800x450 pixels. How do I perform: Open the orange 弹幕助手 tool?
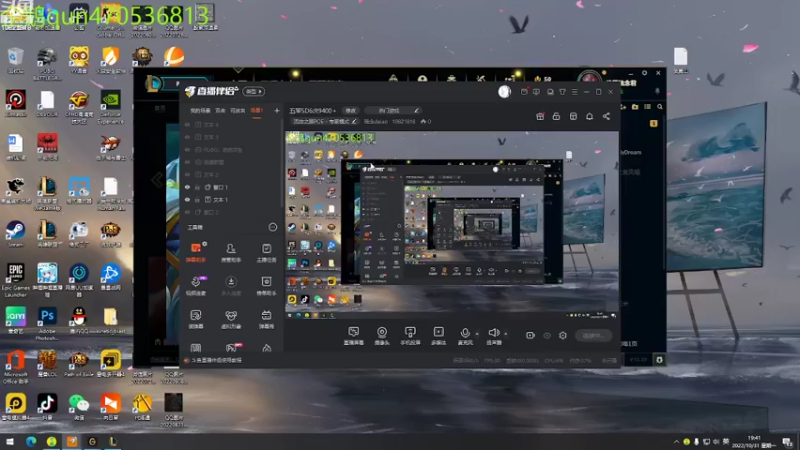click(196, 253)
